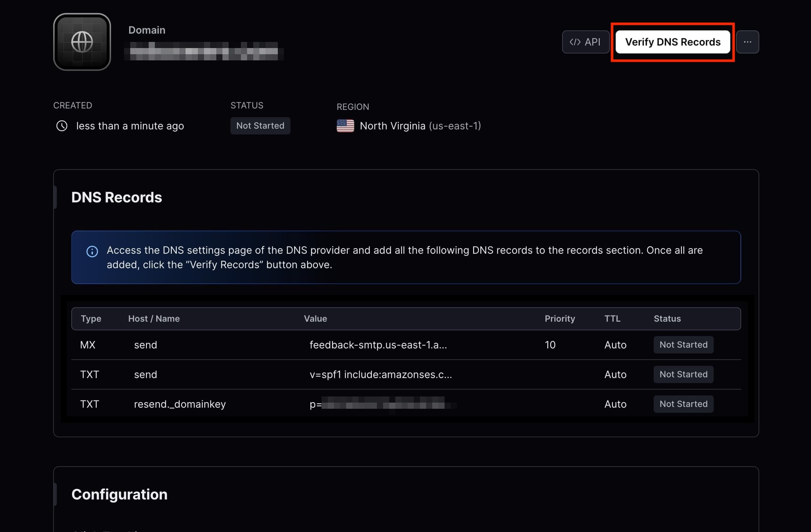
Task: Click Verify DNS Records button
Action: click(672, 42)
